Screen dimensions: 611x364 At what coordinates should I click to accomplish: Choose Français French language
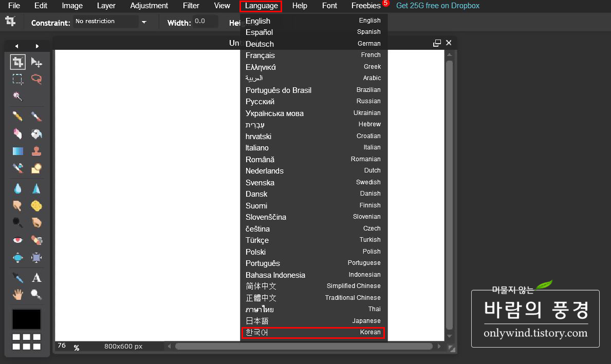pyautogui.click(x=313, y=55)
